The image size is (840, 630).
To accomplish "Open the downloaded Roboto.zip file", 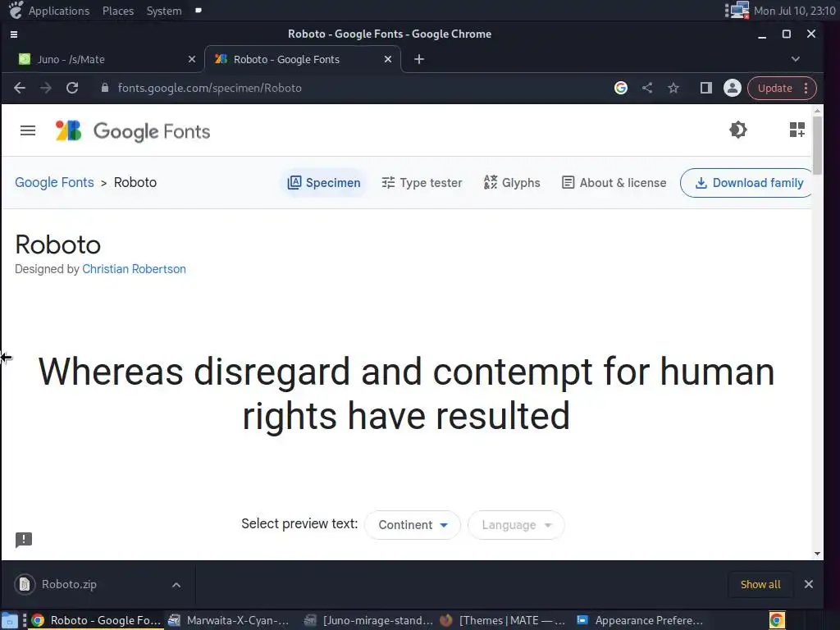I will pyautogui.click(x=69, y=584).
